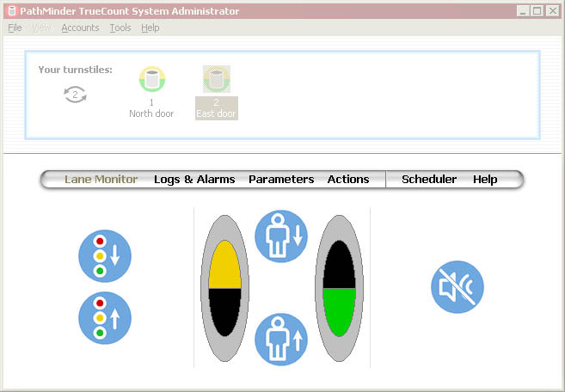Switch to the Lane Monitor tab
Image resolution: width=565 pixels, height=392 pixels.
coord(101,180)
